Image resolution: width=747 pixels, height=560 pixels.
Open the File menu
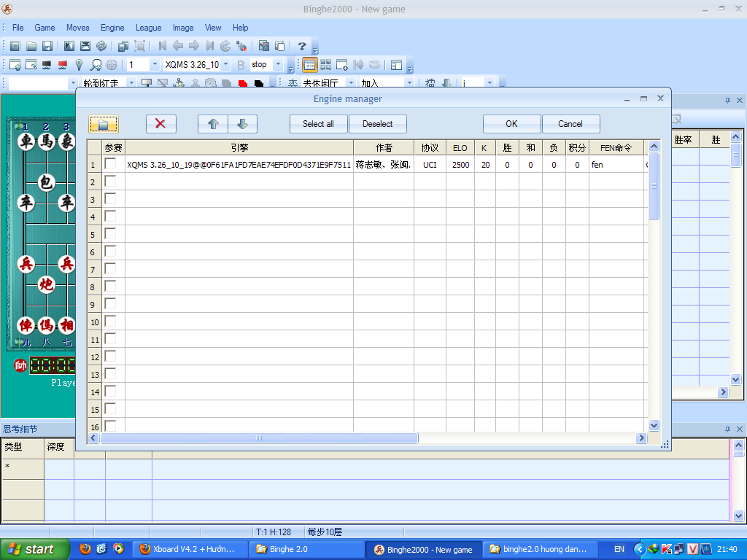18,28
